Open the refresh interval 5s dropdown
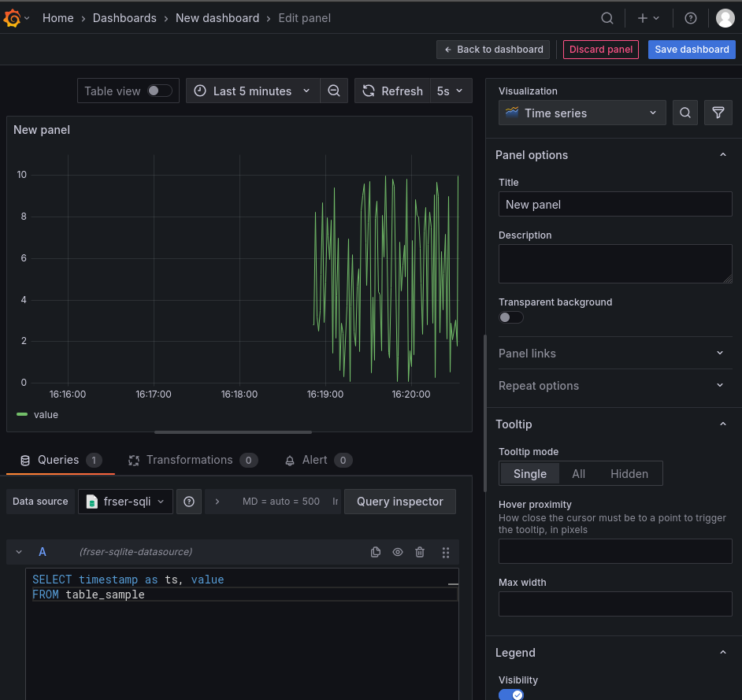Image resolution: width=742 pixels, height=700 pixels. point(451,91)
